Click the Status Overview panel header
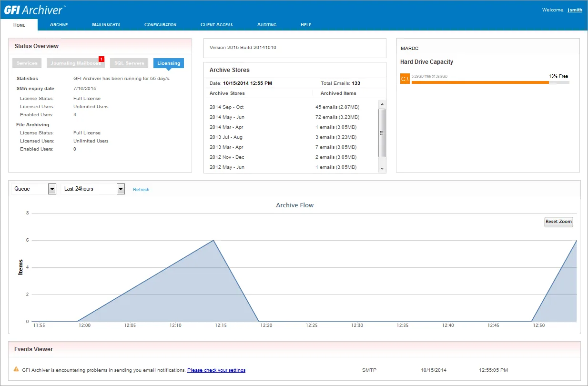The width and height of the screenshot is (588, 386). point(100,46)
